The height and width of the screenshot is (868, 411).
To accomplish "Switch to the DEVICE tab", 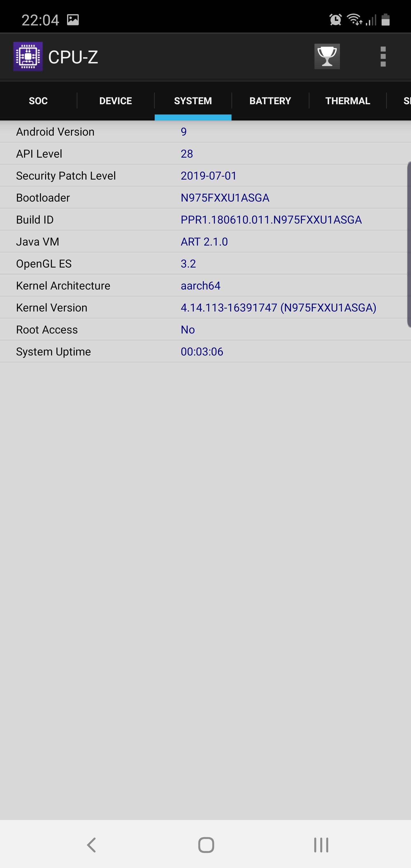I will point(116,101).
